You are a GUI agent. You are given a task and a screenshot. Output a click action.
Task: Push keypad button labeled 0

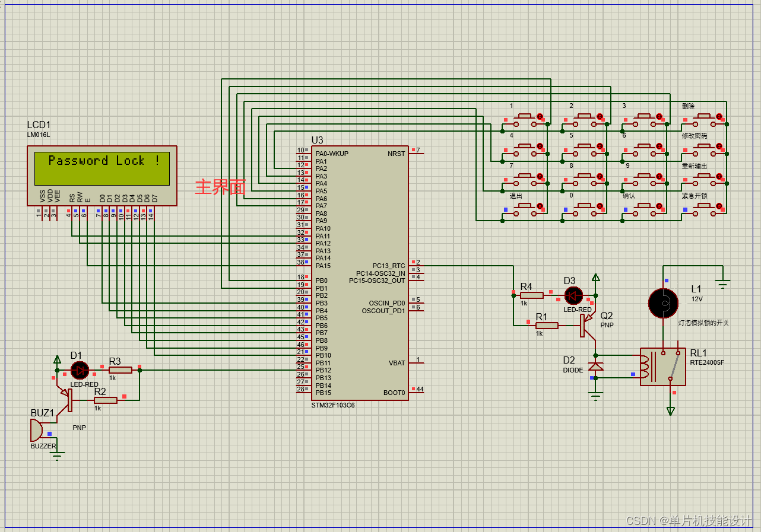[x=584, y=209]
